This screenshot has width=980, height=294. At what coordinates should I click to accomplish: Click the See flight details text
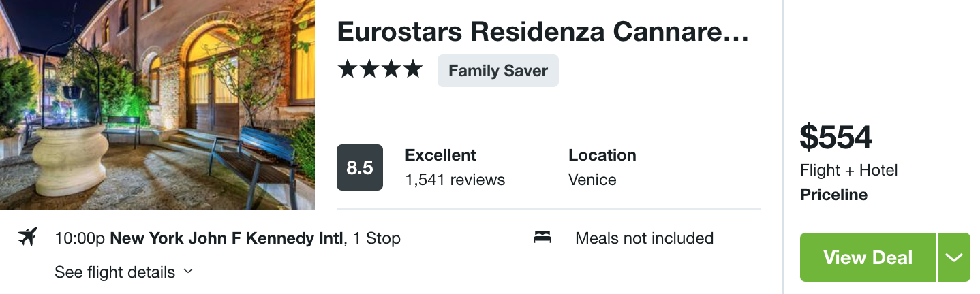[x=115, y=272]
